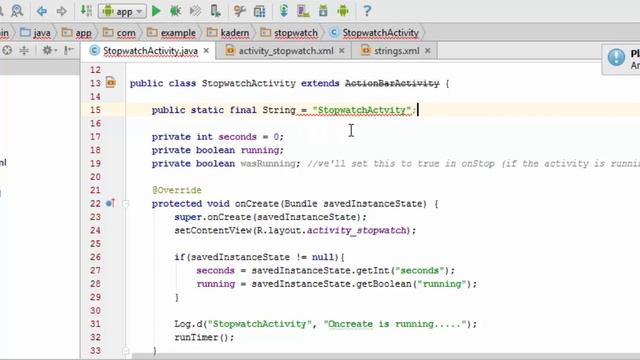Collapse all in project panel
640x360 pixels.
[24, 51]
